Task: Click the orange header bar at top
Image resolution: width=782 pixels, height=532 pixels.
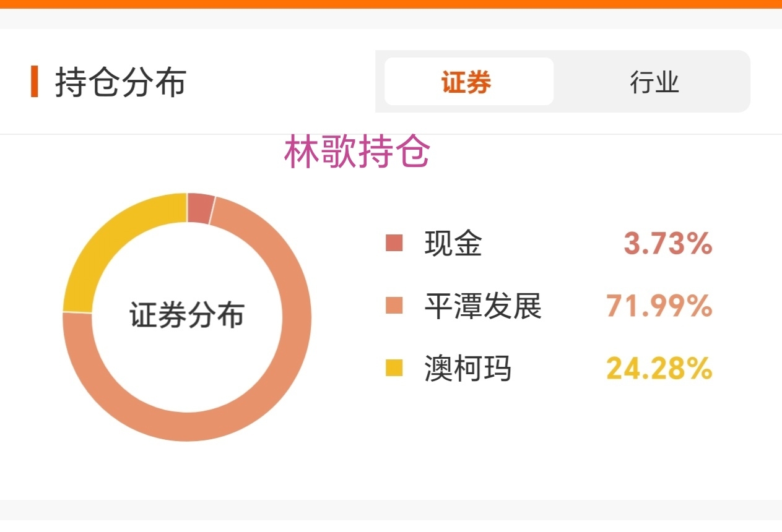Action: click(x=391, y=4)
